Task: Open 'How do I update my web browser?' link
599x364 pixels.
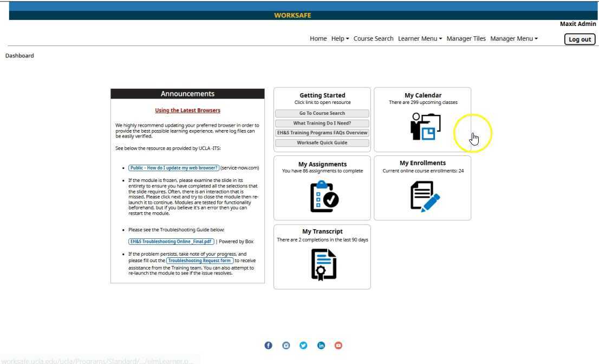Action: coord(174,168)
